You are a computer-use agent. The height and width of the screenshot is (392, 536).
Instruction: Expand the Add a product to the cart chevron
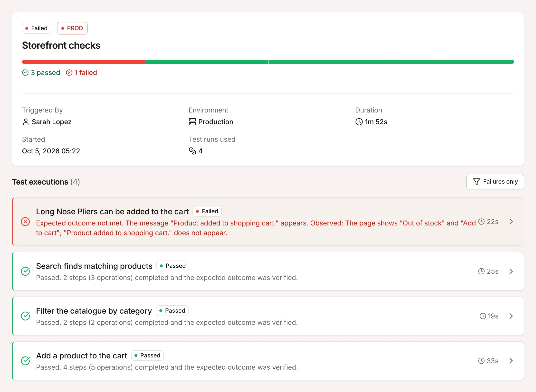511,361
